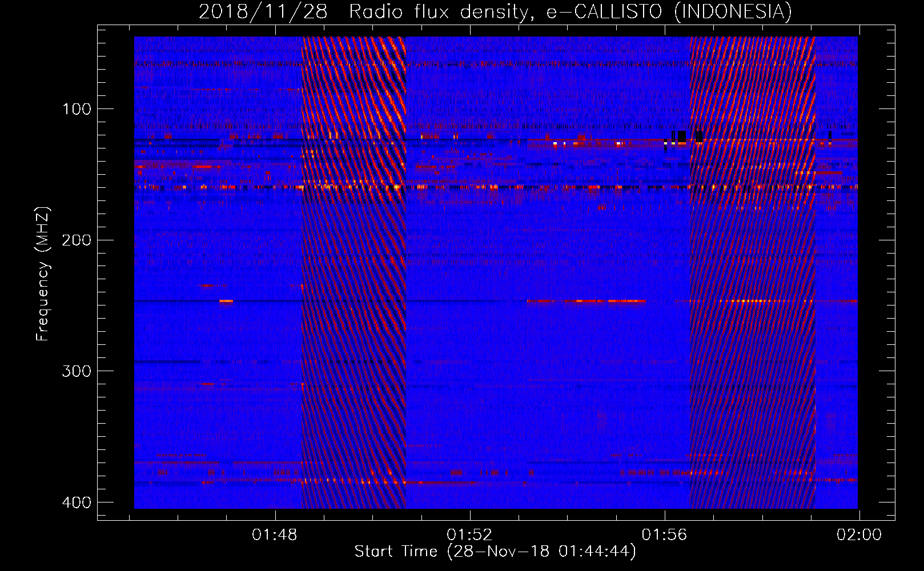Click the 01:56 time tick label
Screen dimensions: 924x571
664,535
